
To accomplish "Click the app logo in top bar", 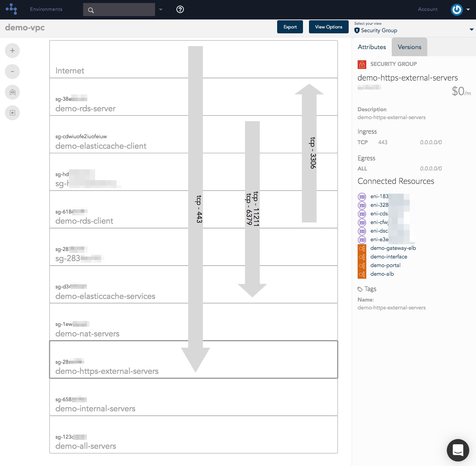I will [x=12, y=9].
